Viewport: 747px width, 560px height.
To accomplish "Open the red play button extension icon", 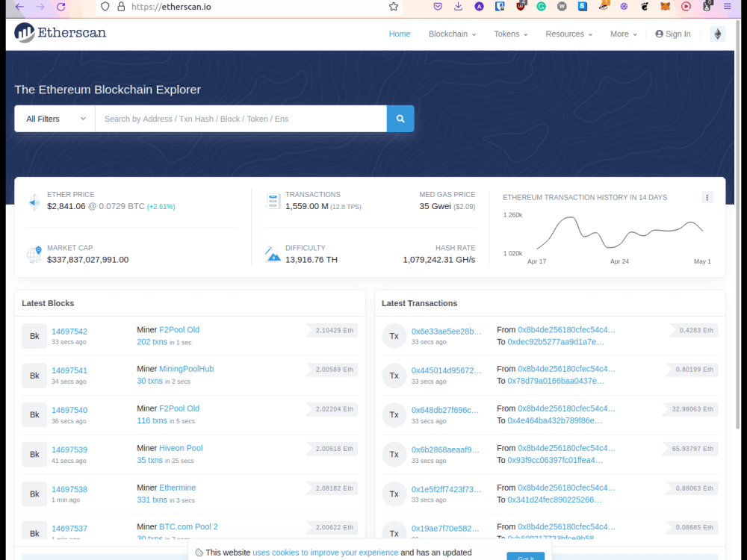I will tap(686, 7).
